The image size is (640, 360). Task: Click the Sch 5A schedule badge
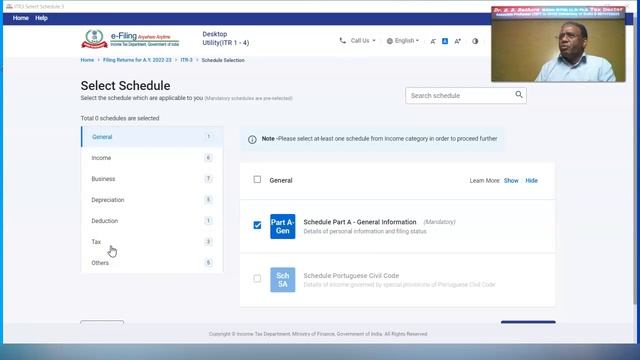point(282,280)
